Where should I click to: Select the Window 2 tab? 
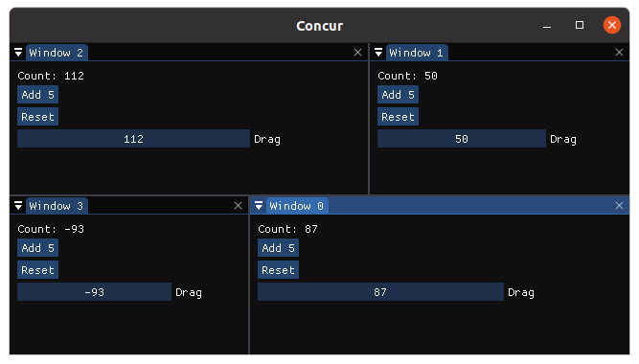coord(57,53)
